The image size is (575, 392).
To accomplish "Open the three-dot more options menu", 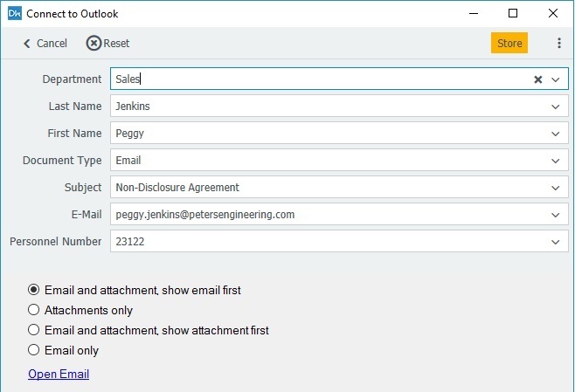I will [x=559, y=44].
